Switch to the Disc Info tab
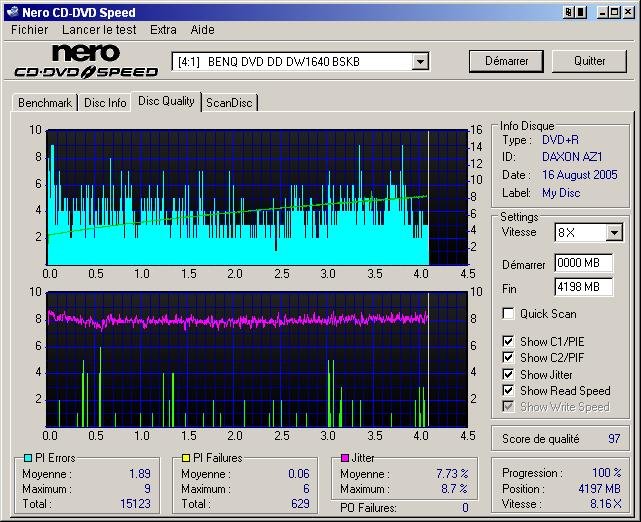The height and width of the screenshot is (522, 641). tap(105, 103)
